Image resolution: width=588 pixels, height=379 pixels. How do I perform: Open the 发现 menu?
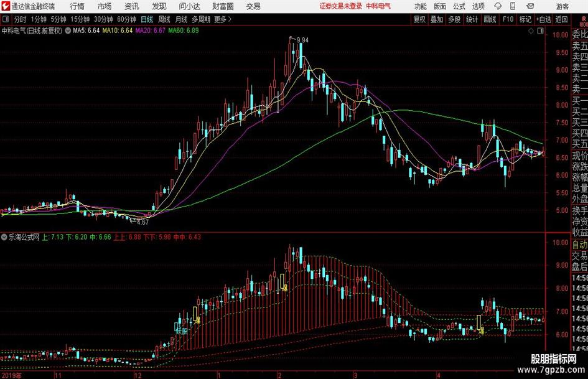pyautogui.click(x=159, y=6)
